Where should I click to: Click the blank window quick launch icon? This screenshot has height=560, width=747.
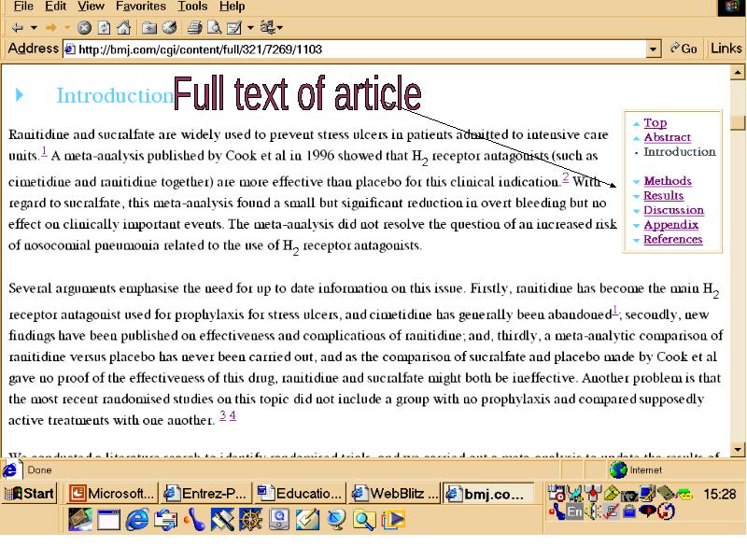(109, 519)
